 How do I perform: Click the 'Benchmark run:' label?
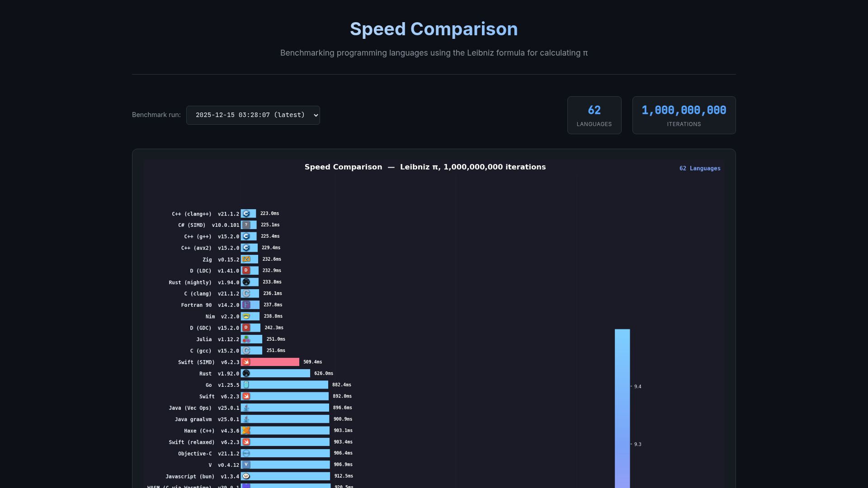coord(156,115)
